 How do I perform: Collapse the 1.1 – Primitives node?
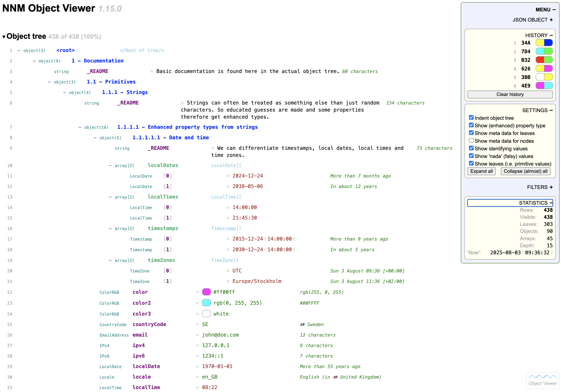point(49,82)
